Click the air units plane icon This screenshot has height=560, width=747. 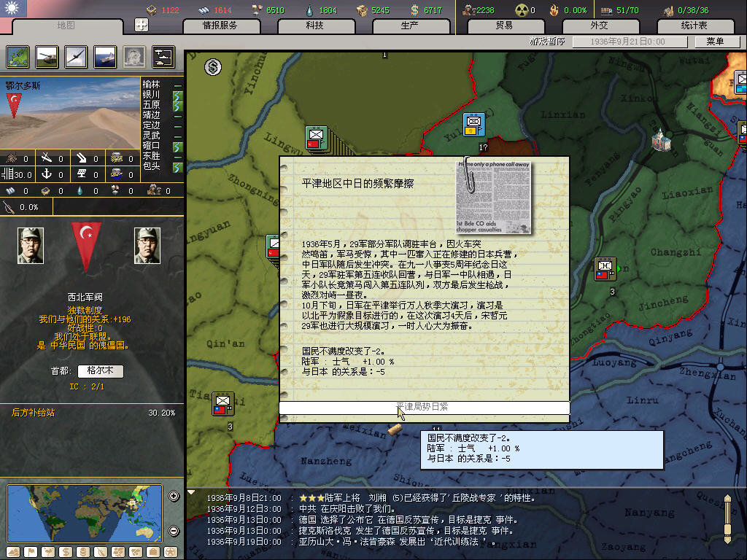76,56
